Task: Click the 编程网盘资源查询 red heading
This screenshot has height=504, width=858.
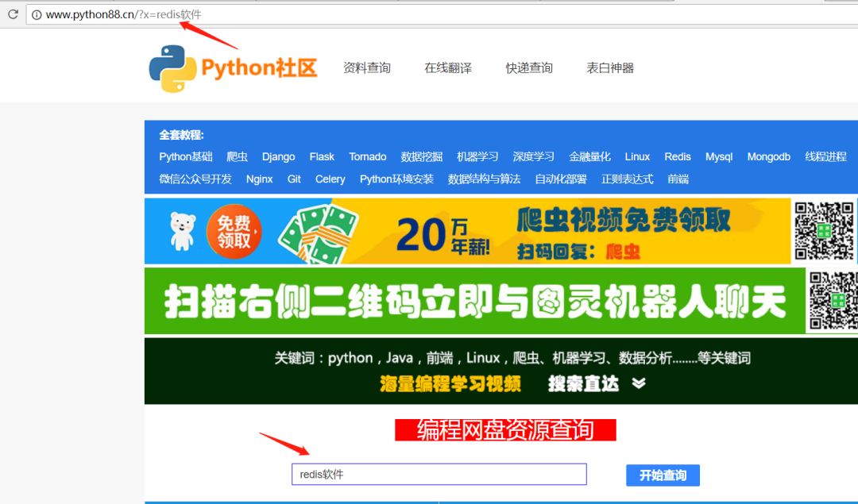Action: click(505, 429)
